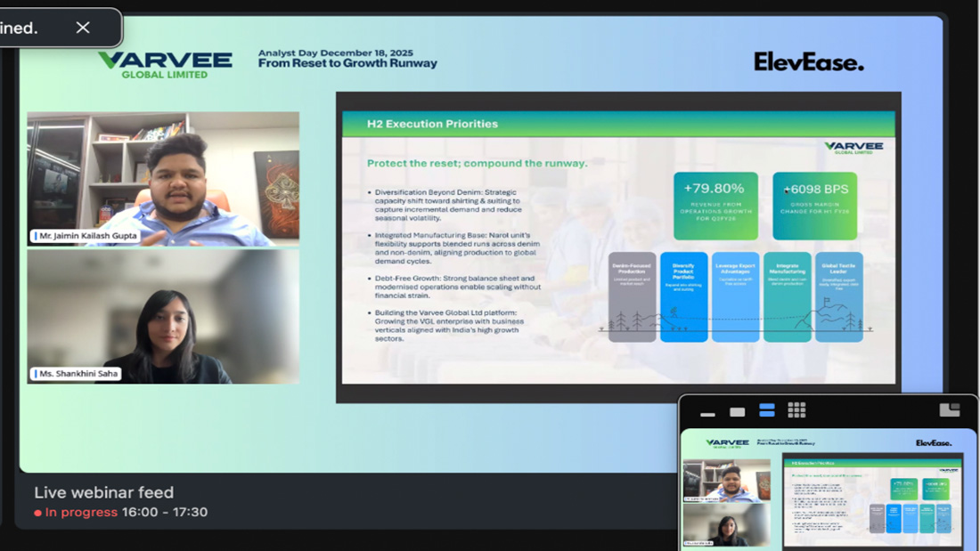Click the ElevEase logo
980x551 pixels.
808,62
